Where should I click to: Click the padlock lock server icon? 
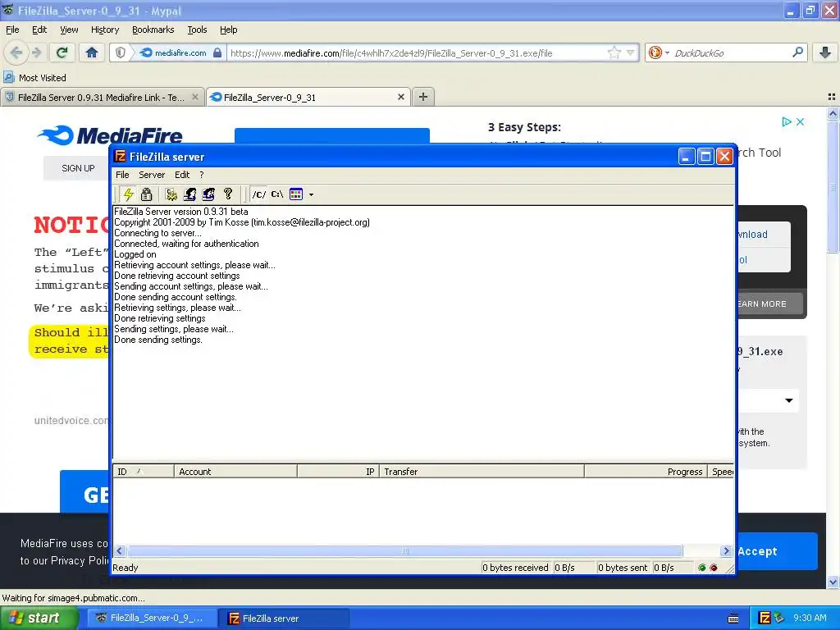click(146, 194)
